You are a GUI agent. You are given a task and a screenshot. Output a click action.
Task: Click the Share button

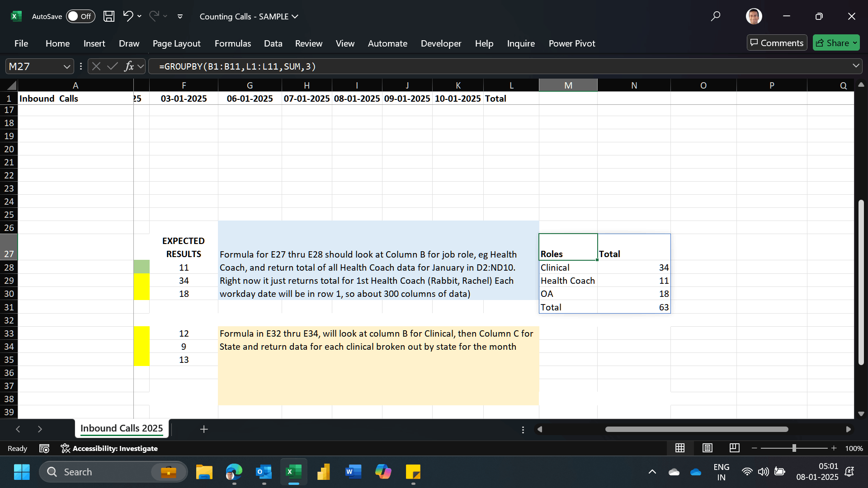(836, 43)
